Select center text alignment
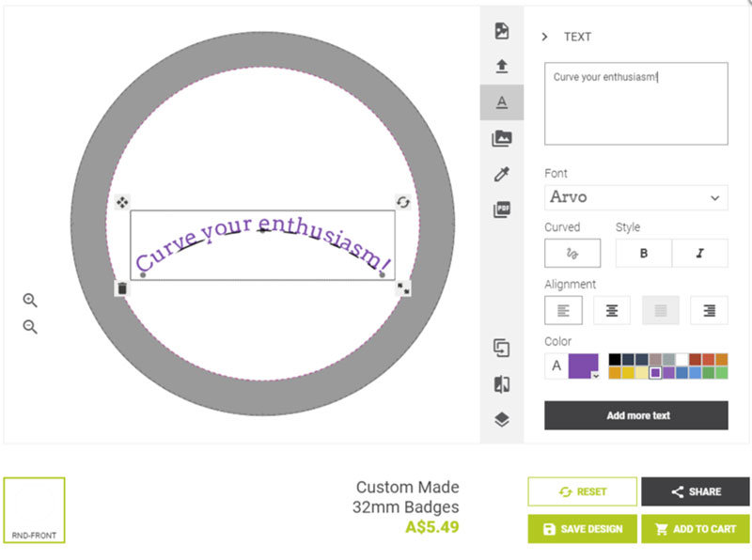Image resolution: width=752 pixels, height=560 pixels. [x=612, y=310]
